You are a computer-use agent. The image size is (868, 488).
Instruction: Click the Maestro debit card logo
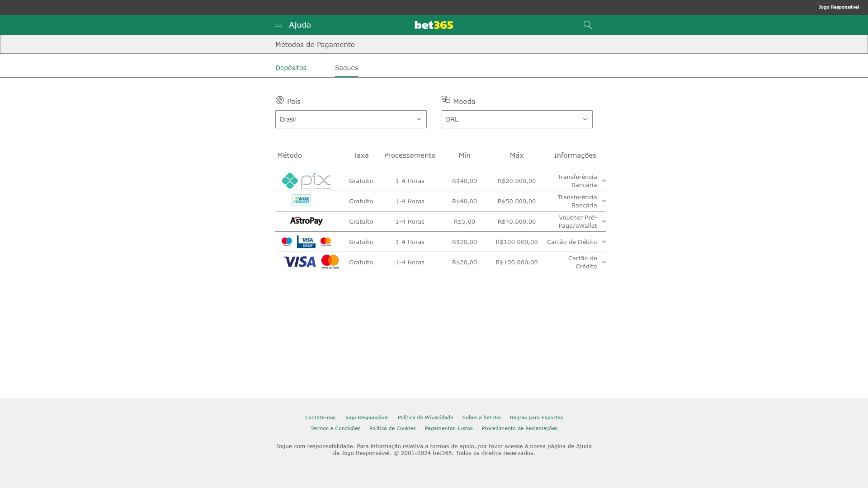[287, 242]
